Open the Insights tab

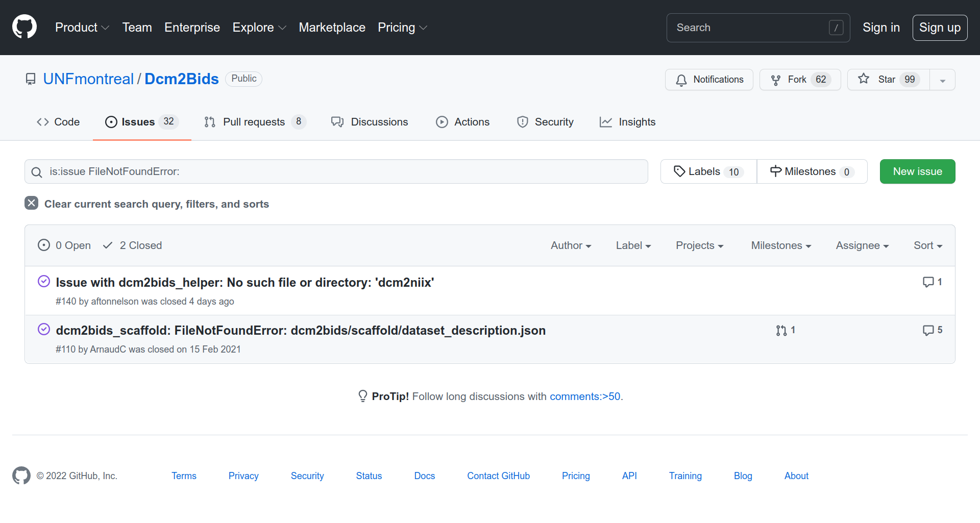click(627, 122)
